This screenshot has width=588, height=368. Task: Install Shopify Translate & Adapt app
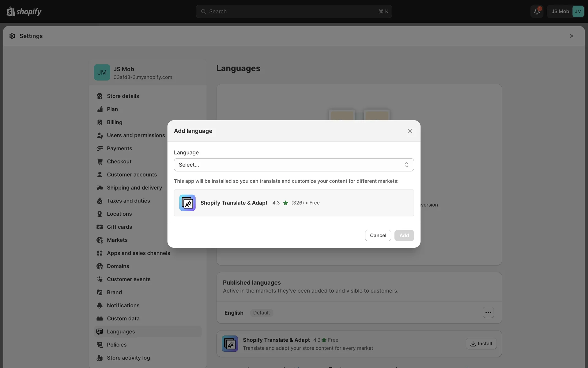(481, 344)
